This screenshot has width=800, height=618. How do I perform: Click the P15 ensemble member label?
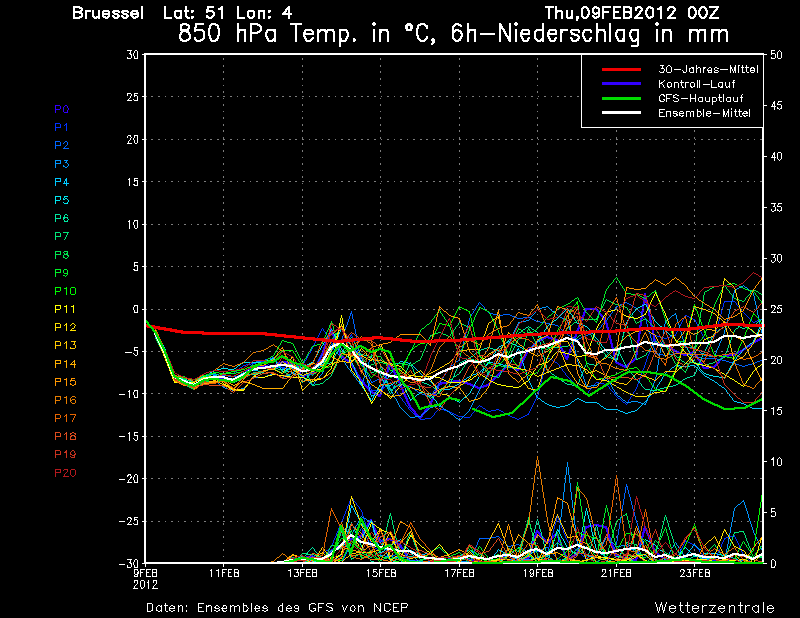[65, 382]
